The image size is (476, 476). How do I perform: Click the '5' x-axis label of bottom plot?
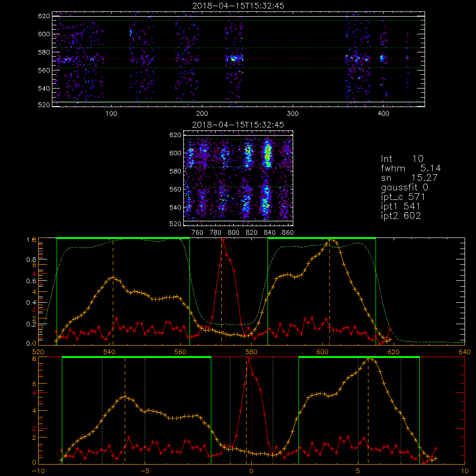[358, 471]
